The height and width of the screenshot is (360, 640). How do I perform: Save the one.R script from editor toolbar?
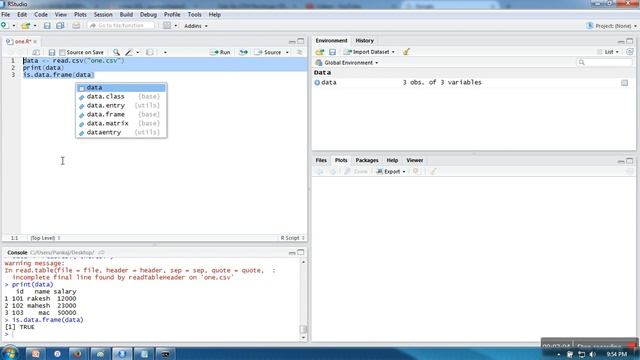pyautogui.click(x=52, y=52)
